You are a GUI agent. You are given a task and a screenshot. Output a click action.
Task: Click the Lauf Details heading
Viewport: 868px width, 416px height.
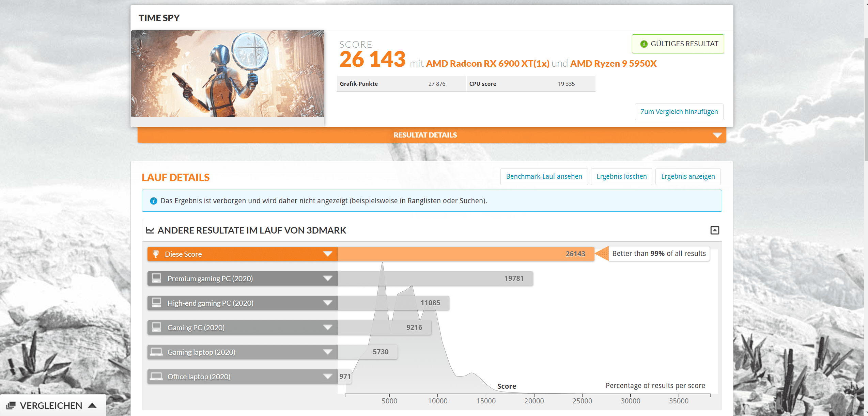point(175,177)
